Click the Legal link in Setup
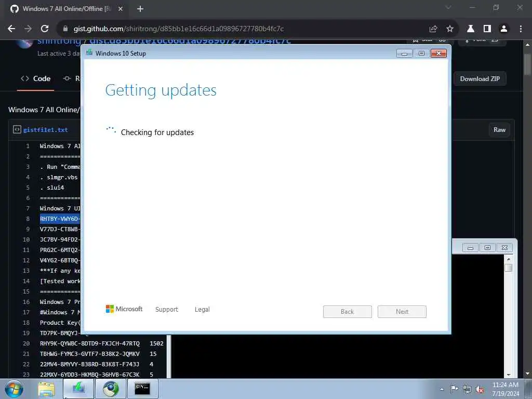 (202, 310)
